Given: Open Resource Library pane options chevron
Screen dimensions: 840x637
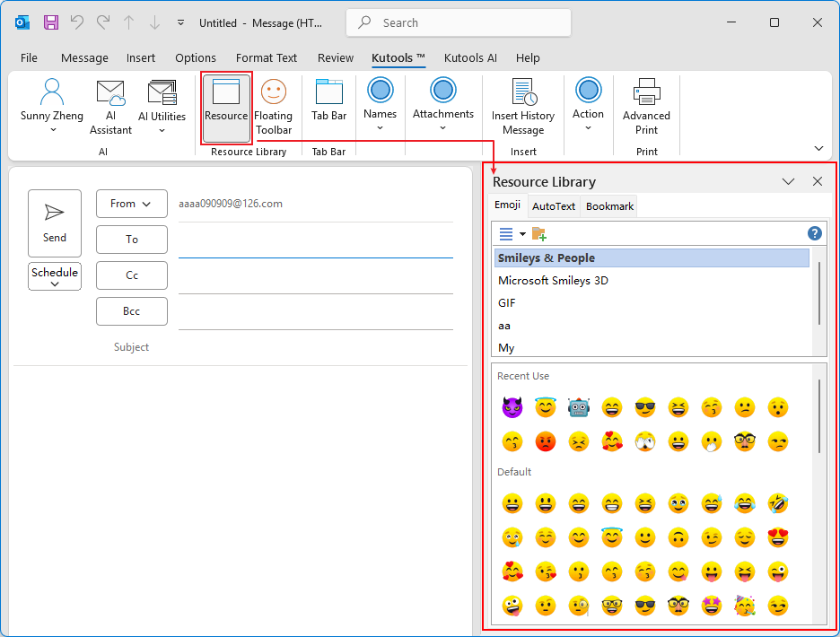Looking at the screenshot, I should (788, 181).
